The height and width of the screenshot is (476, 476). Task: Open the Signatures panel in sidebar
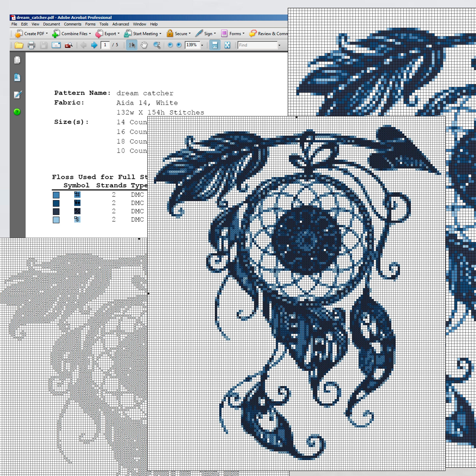18,95
